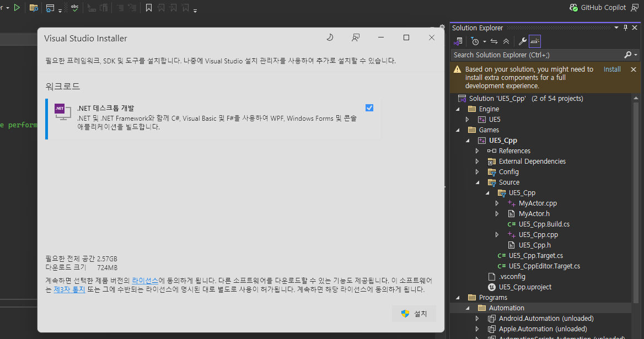Click the abc spell checker icon
Screen dimensions: 644x339
(74, 8)
